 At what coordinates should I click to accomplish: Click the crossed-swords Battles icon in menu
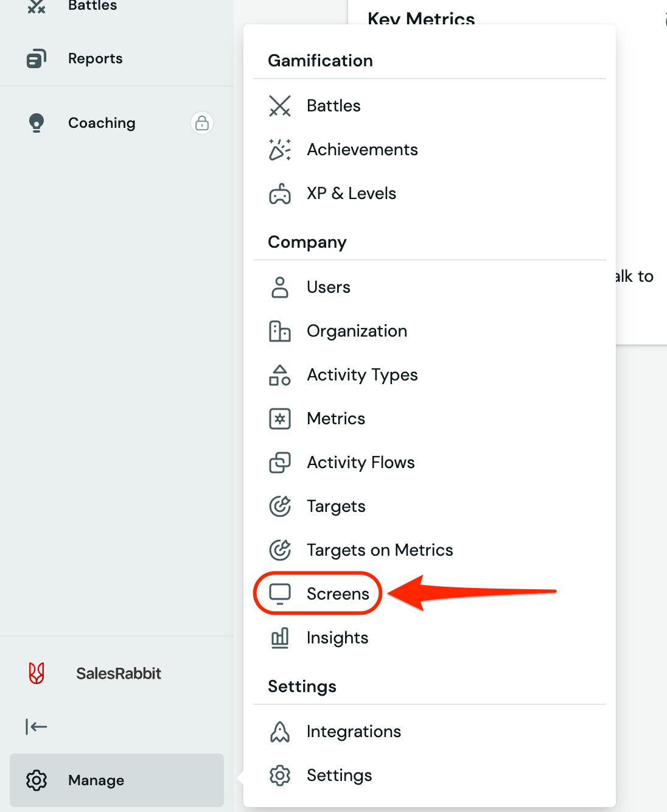[280, 106]
